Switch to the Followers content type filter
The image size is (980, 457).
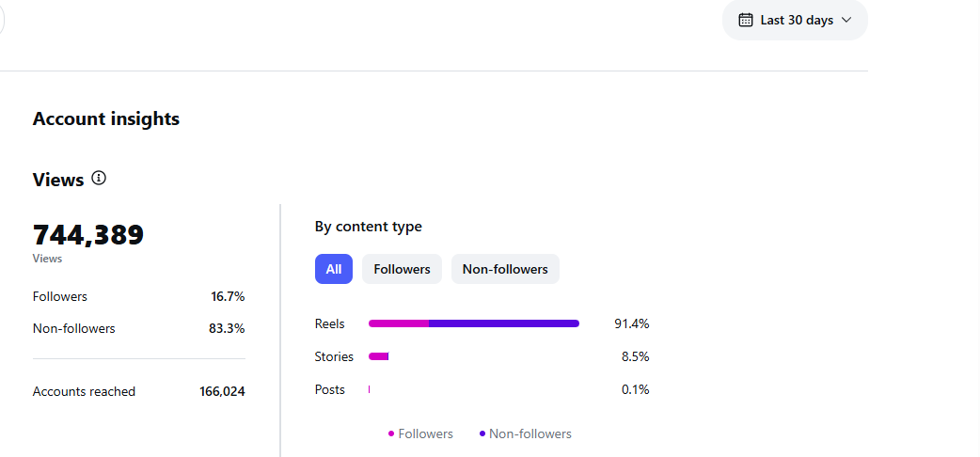click(402, 269)
